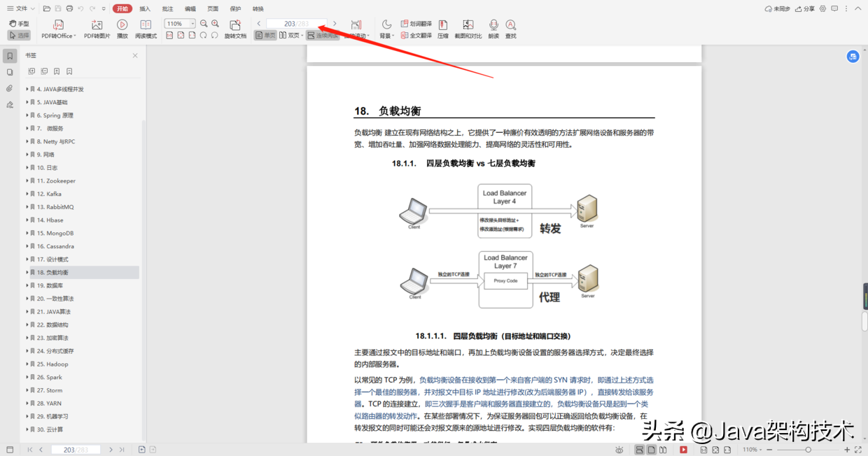Screen dimensions: 868x456
Task: Show the bookmarks sidebar panel
Action: pos(10,56)
